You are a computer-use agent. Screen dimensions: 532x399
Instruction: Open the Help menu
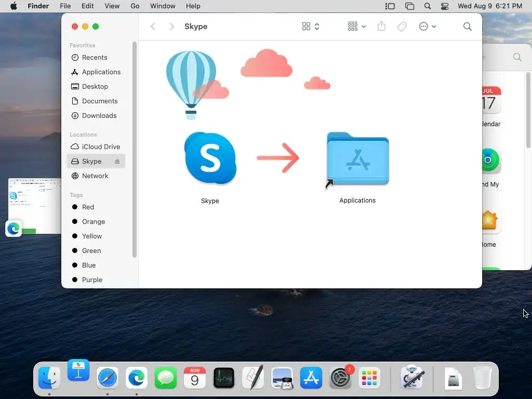[x=193, y=6]
